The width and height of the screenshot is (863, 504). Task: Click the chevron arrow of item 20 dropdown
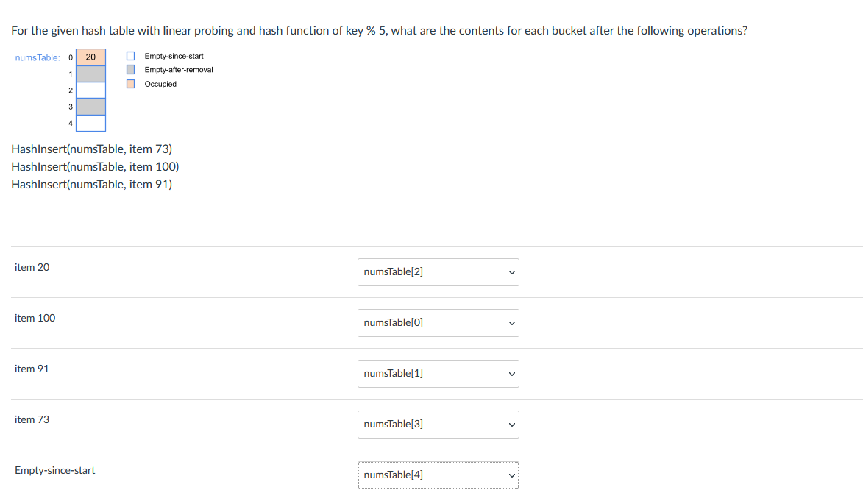[512, 272]
